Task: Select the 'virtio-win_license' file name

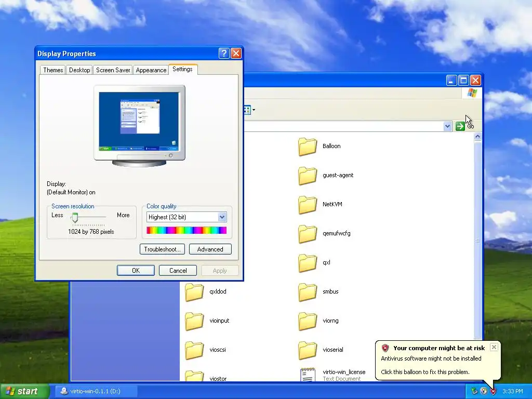Action: tap(344, 372)
